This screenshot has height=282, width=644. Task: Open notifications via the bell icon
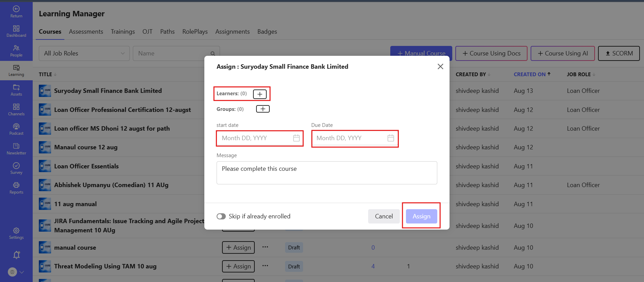tap(16, 255)
